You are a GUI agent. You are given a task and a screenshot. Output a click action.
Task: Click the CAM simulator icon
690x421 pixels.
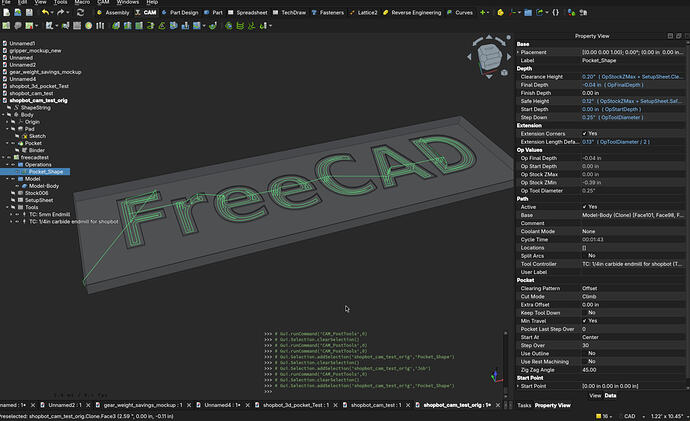coord(49,26)
